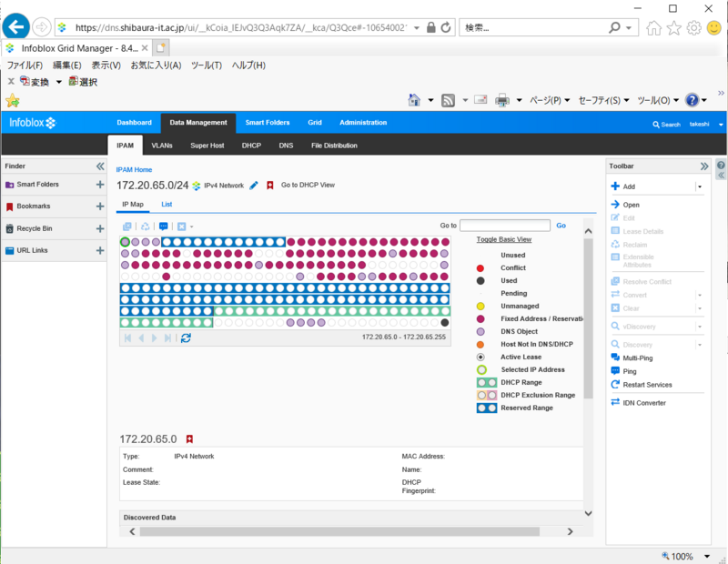This screenshot has height=564, width=728.
Task: Open the Add dropdown arrow in Toolbar
Action: (x=700, y=186)
